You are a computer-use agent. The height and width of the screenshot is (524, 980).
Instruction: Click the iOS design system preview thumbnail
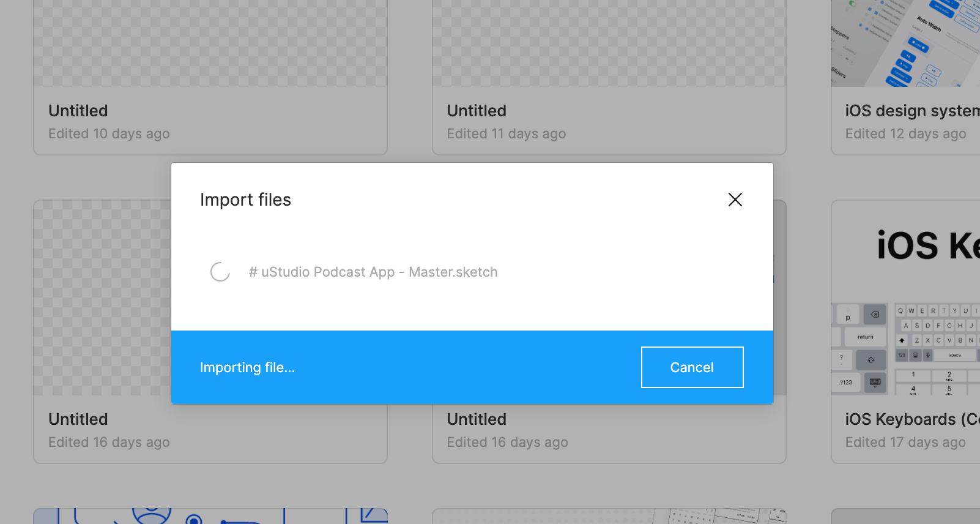point(905,43)
